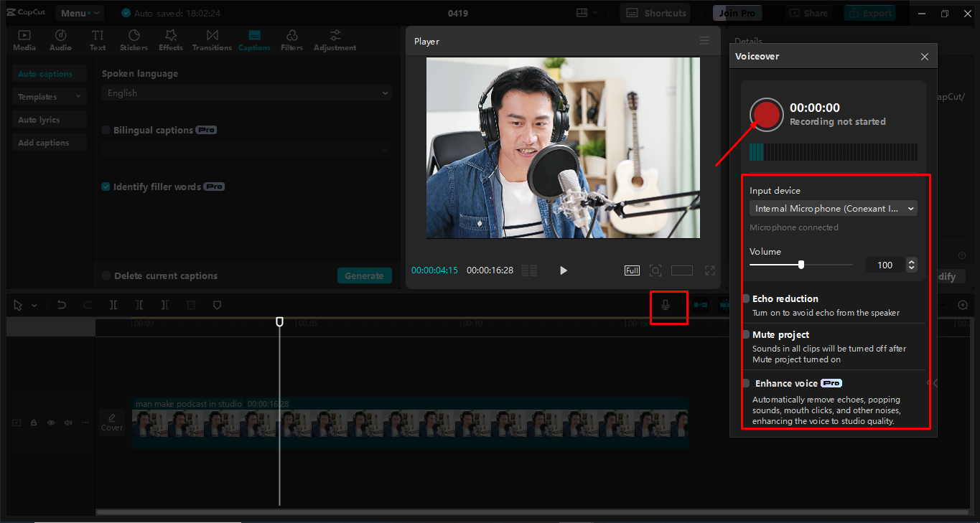Open the Adjustment panel
Screen dimensions: 980x523
point(335,40)
